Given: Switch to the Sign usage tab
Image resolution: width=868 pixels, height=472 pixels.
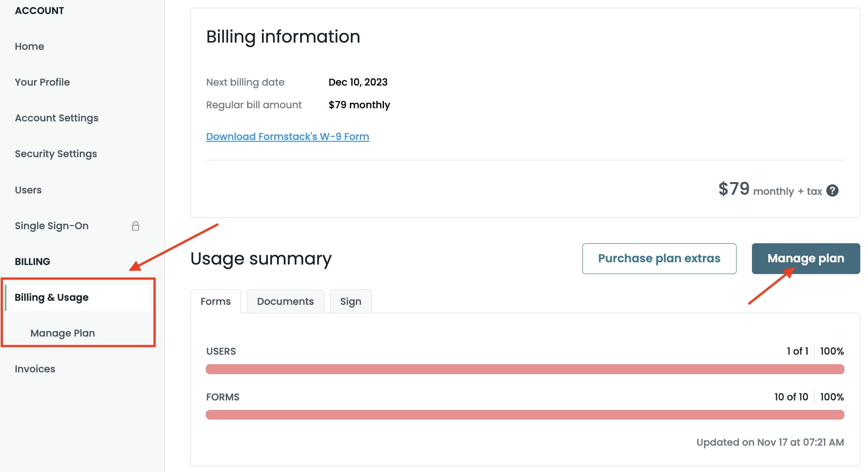Looking at the screenshot, I should click(x=350, y=301).
